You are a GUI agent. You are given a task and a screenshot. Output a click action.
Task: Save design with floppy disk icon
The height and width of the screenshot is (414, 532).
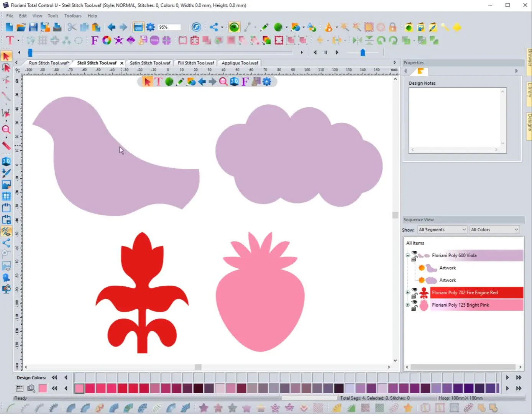click(x=33, y=27)
